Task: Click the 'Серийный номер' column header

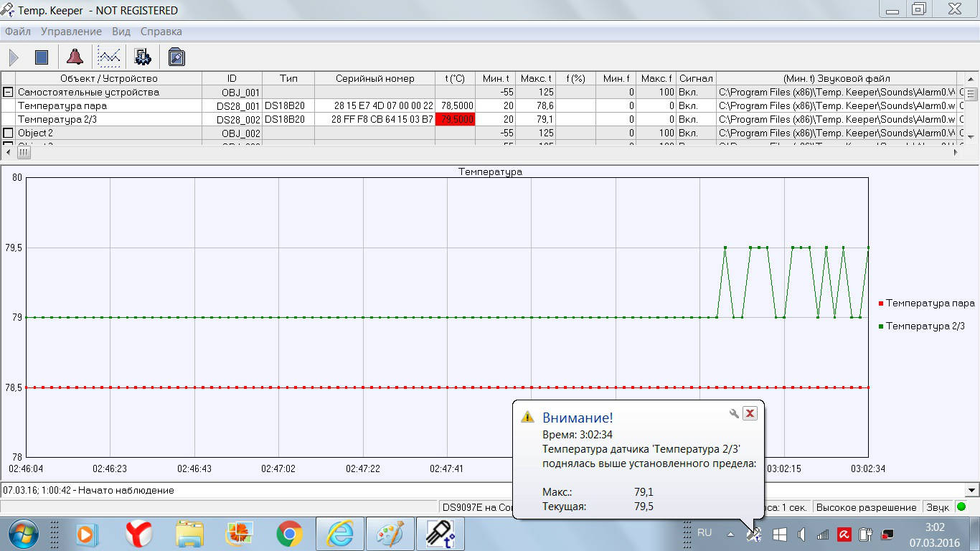Action: (374, 79)
